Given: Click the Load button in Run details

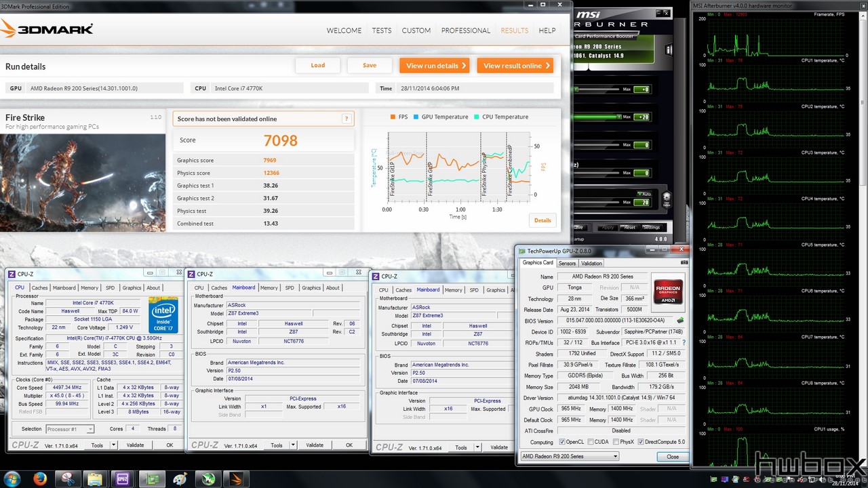Looking at the screenshot, I should point(317,66).
